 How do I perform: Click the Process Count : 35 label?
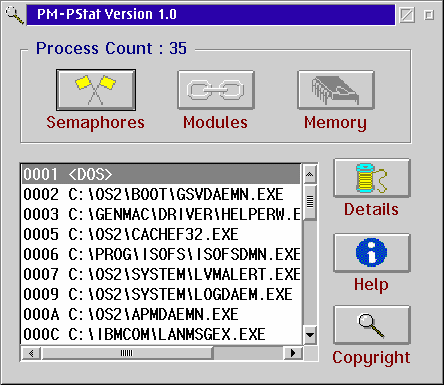coord(111,48)
